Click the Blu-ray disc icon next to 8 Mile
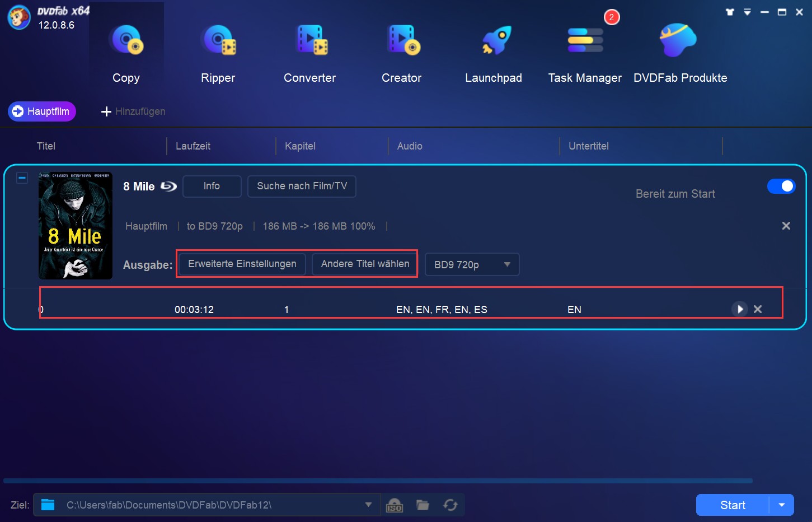 click(168, 186)
